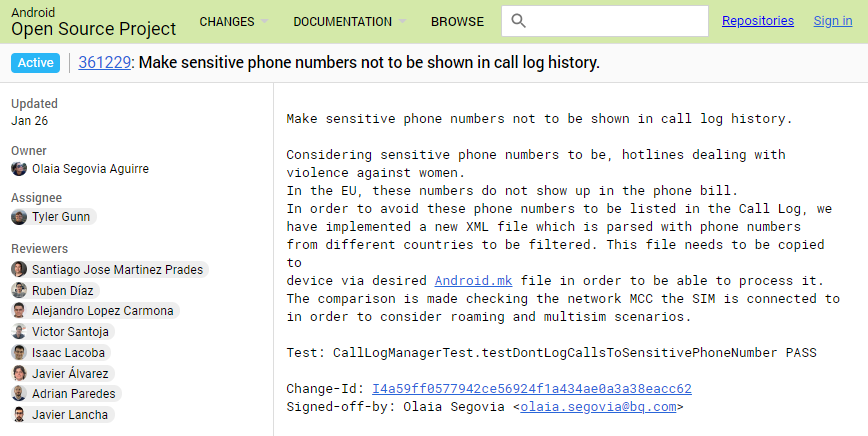
Task: Click line about roaming and multisim scenarios
Action: pyautogui.click(x=489, y=316)
